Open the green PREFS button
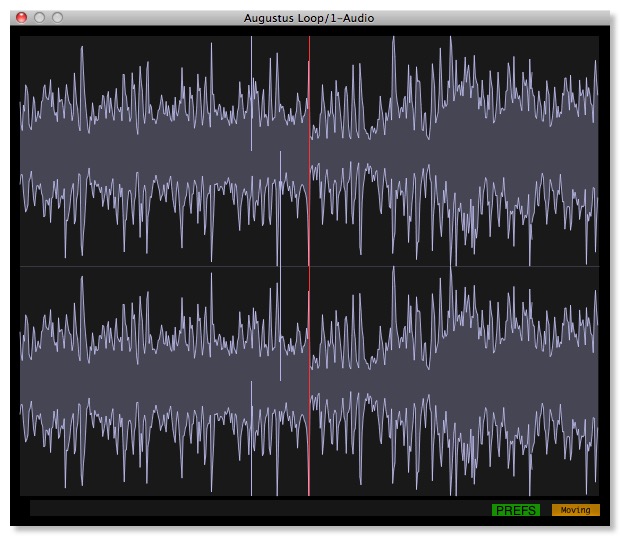The height and width of the screenshot is (536, 620). tap(516, 510)
